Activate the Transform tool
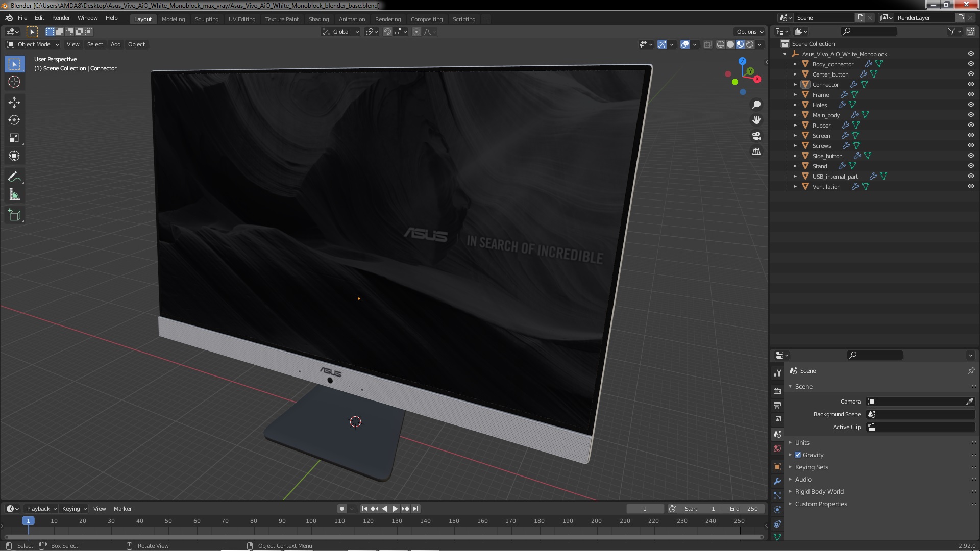The width and height of the screenshot is (980, 551). pyautogui.click(x=14, y=156)
